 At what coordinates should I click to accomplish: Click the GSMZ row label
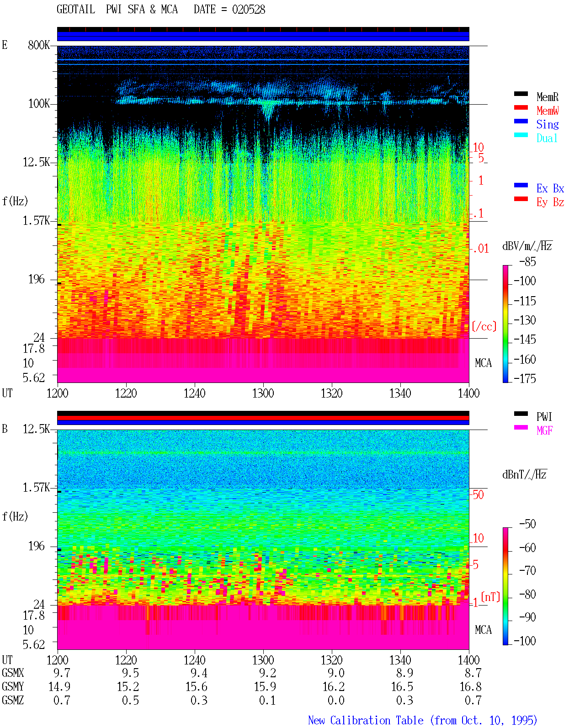tap(13, 701)
